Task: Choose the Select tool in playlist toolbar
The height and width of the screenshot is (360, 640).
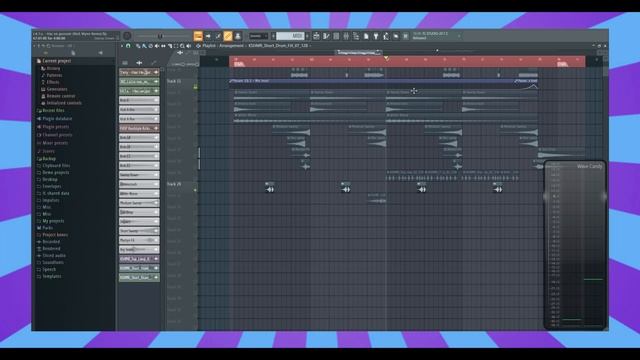Action: pyautogui.click(x=176, y=46)
